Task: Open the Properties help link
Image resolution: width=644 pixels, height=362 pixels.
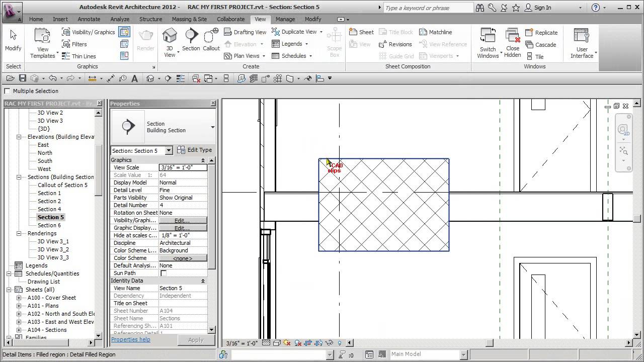Action: coord(130,339)
